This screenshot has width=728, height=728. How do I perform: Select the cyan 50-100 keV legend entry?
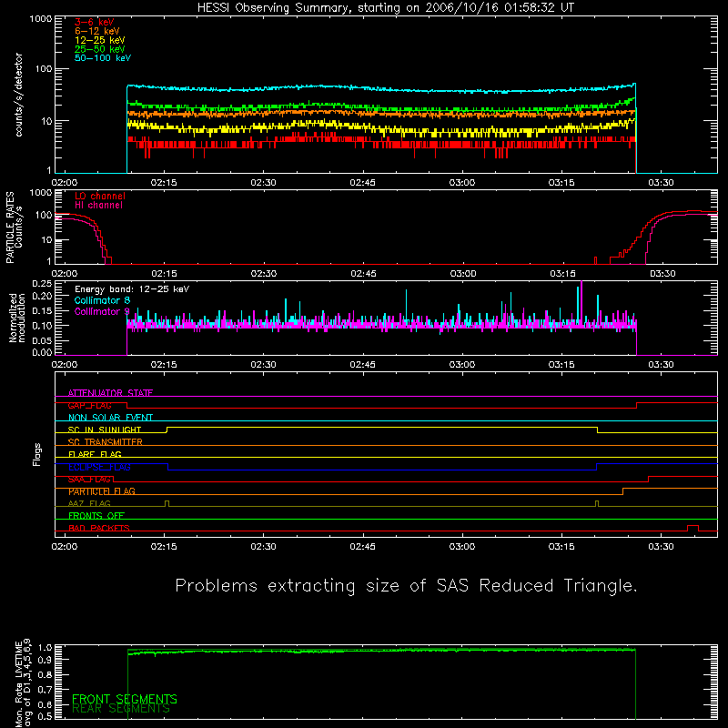click(x=103, y=58)
